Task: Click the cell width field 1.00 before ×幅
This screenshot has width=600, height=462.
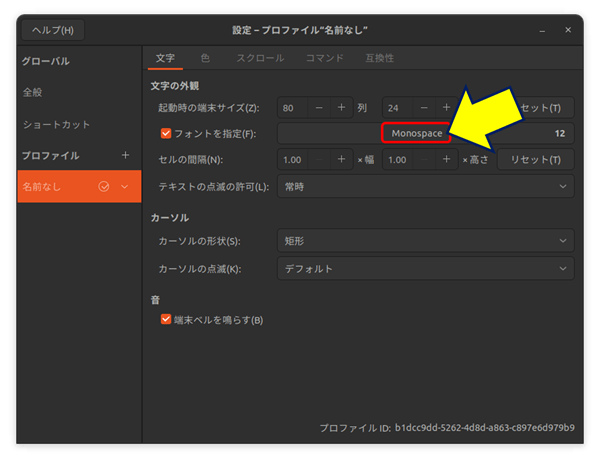Action: [x=293, y=160]
